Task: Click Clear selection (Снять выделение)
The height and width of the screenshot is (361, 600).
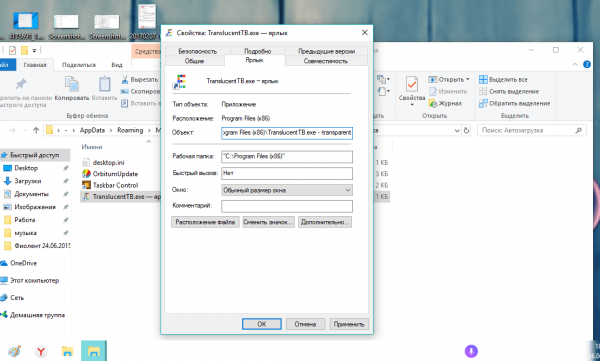Action: 509,91
